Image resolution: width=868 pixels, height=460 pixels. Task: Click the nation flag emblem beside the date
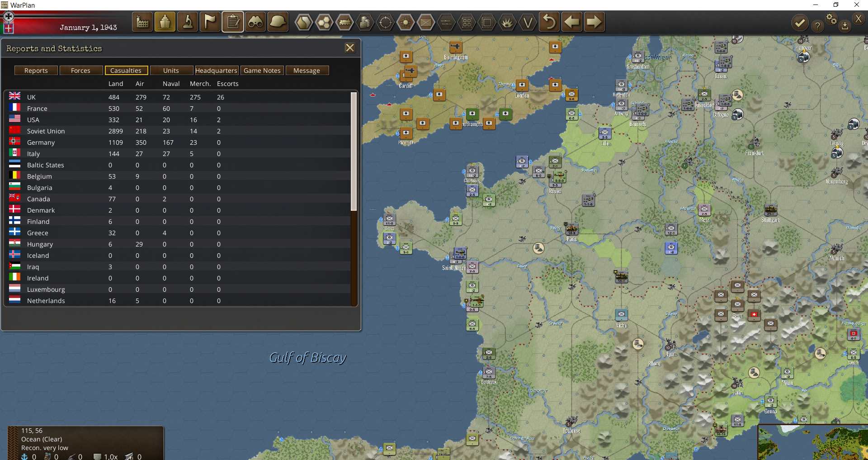point(8,23)
